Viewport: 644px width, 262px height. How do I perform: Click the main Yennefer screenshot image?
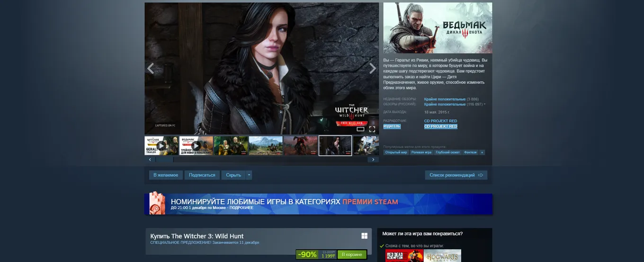tap(261, 69)
